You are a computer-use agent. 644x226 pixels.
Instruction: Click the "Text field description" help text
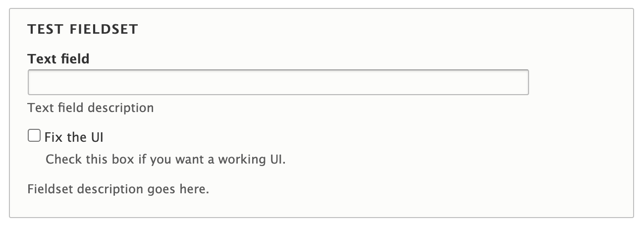pyautogui.click(x=91, y=108)
